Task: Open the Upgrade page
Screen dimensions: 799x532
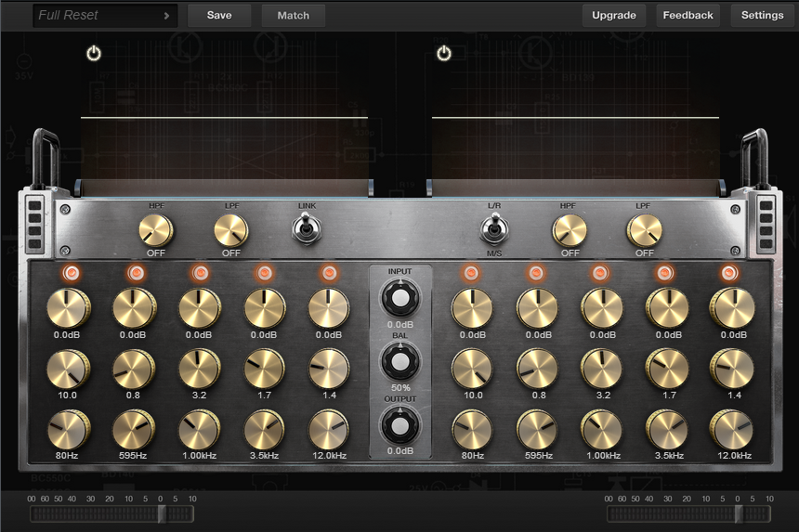Action: click(614, 15)
